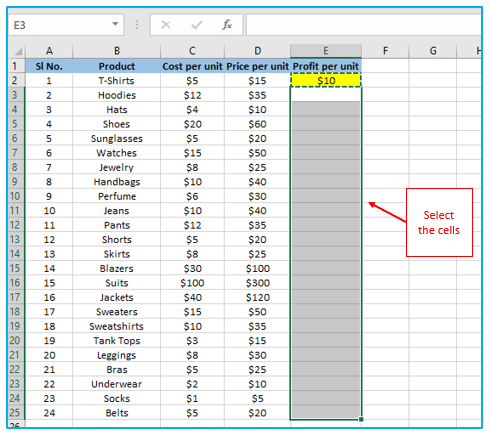Click the 'Leggings' cell
The image size is (490, 436).
[x=117, y=355]
